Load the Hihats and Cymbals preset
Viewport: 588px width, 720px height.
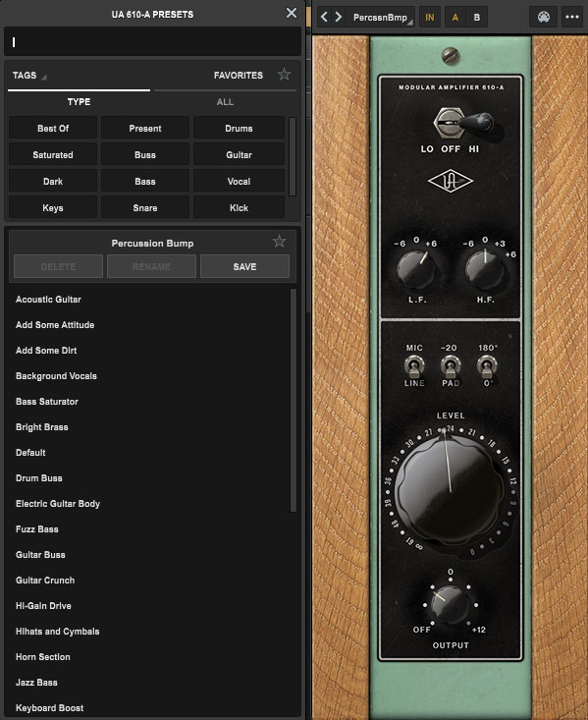click(57, 632)
